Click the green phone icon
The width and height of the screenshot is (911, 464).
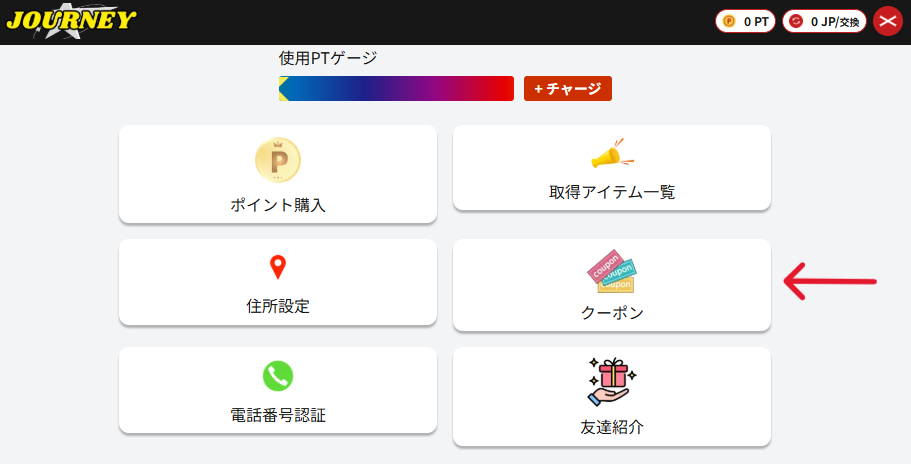(278, 375)
